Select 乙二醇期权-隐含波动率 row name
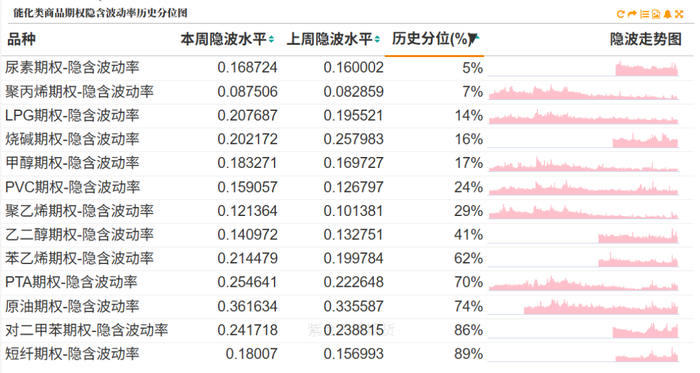The width and height of the screenshot is (700, 373). (x=79, y=235)
